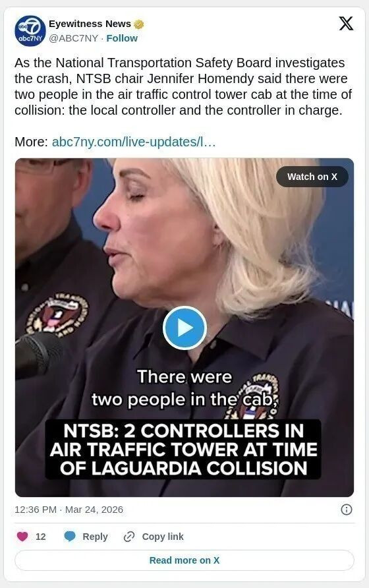
Task: Click the tweet body text
Action: click(183, 86)
